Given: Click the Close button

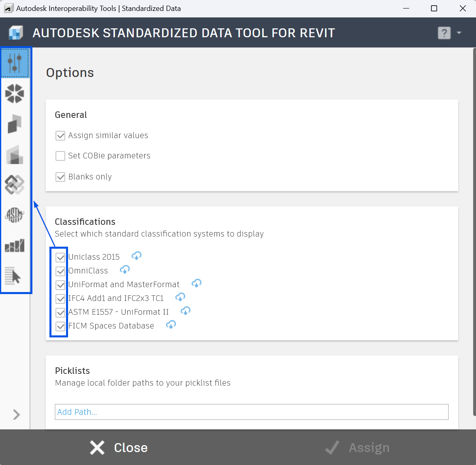Looking at the screenshot, I should (x=119, y=448).
